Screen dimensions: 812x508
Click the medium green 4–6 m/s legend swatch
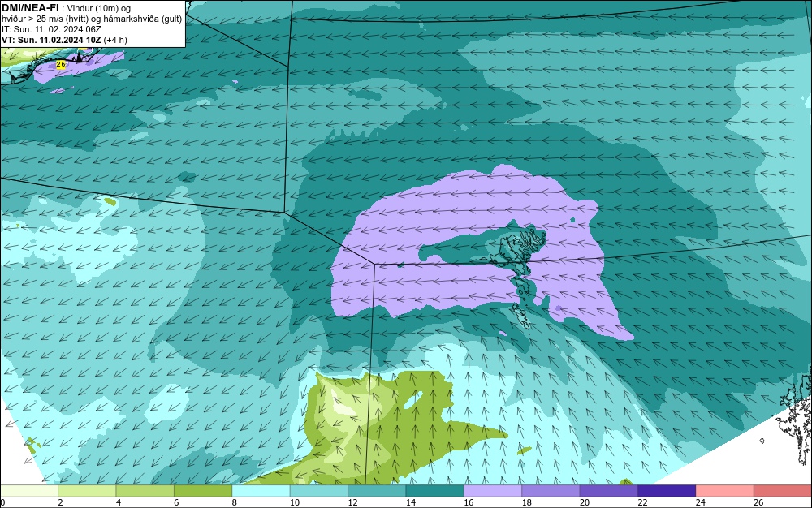point(145,491)
